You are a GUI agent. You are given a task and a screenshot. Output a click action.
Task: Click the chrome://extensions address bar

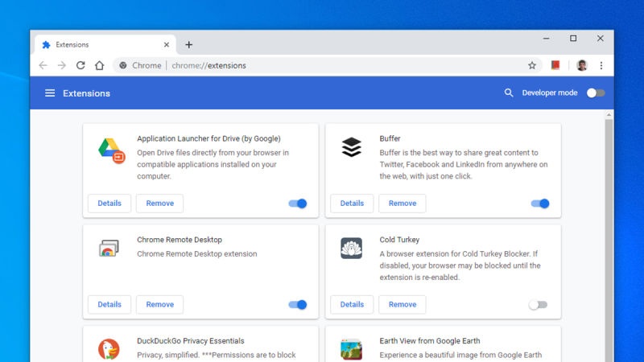click(322, 65)
